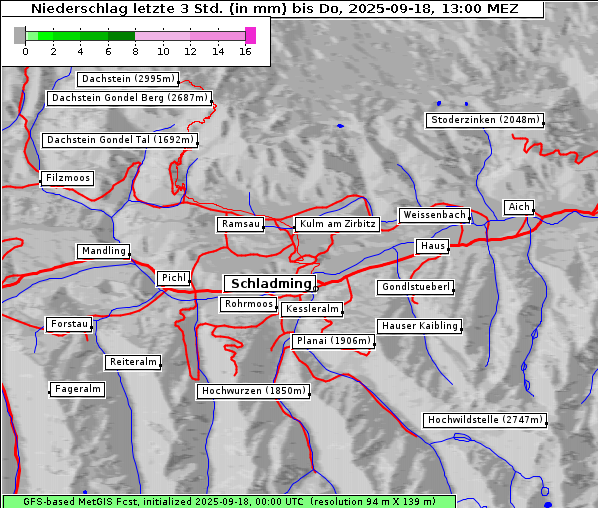The width and height of the screenshot is (598, 508).
Task: Click the magenta 16 mm legend swatch
Action: click(x=251, y=35)
